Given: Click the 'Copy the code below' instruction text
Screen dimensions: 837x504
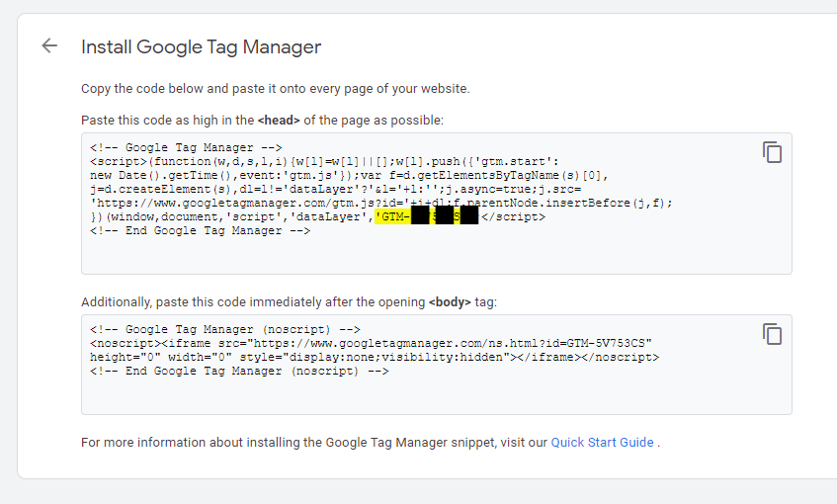Looking at the screenshot, I should [x=276, y=89].
